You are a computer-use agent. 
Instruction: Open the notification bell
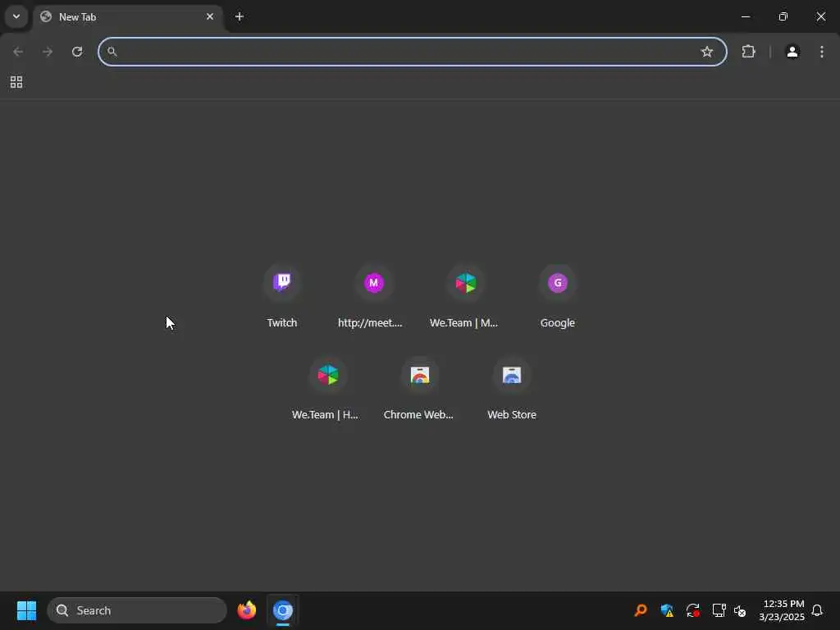click(817, 610)
